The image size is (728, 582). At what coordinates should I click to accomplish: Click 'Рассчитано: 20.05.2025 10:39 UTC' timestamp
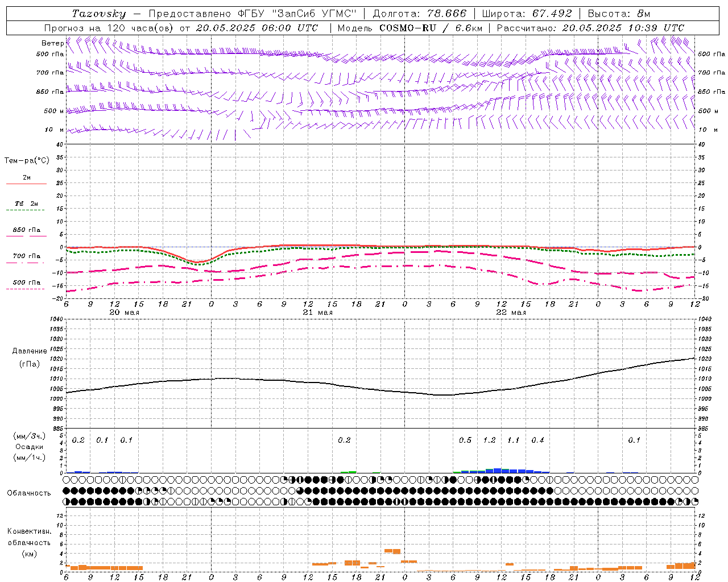[590, 27]
